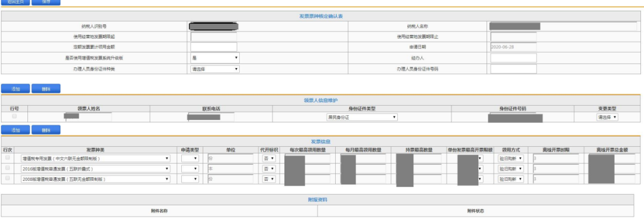Open 发票种类 dropdown showing 2008版增值税普通发票
The height and width of the screenshot is (222, 644).
click(95, 179)
